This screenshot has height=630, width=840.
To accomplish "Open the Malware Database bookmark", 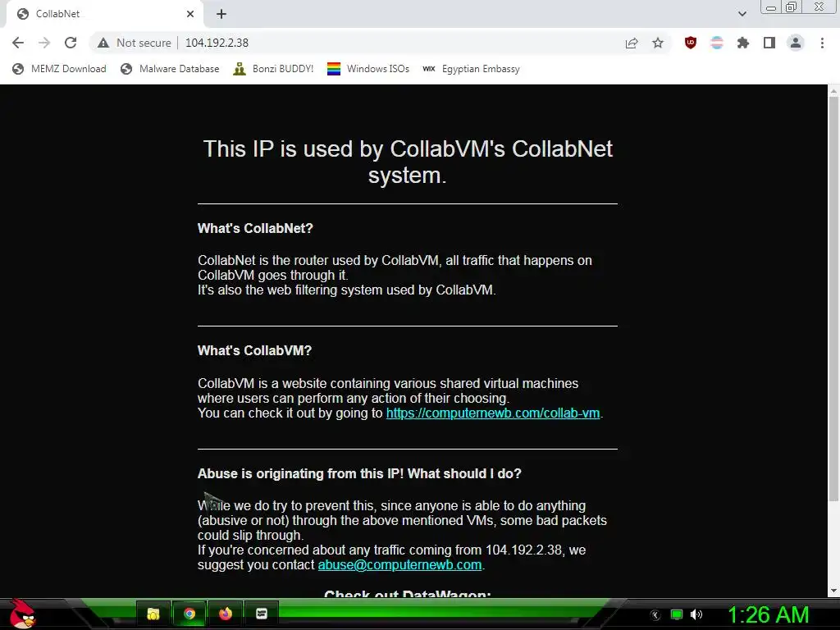I will [171, 69].
